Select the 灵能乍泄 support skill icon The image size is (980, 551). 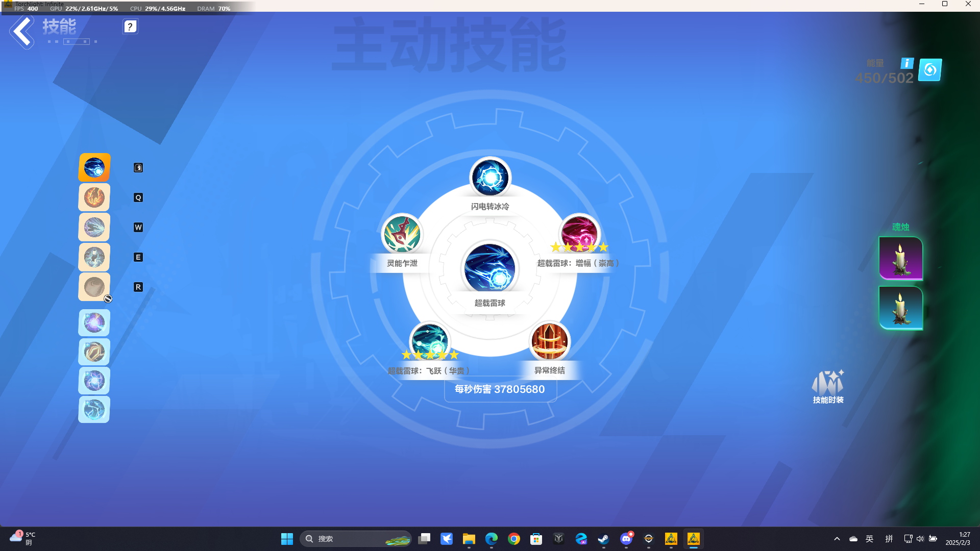tap(402, 234)
